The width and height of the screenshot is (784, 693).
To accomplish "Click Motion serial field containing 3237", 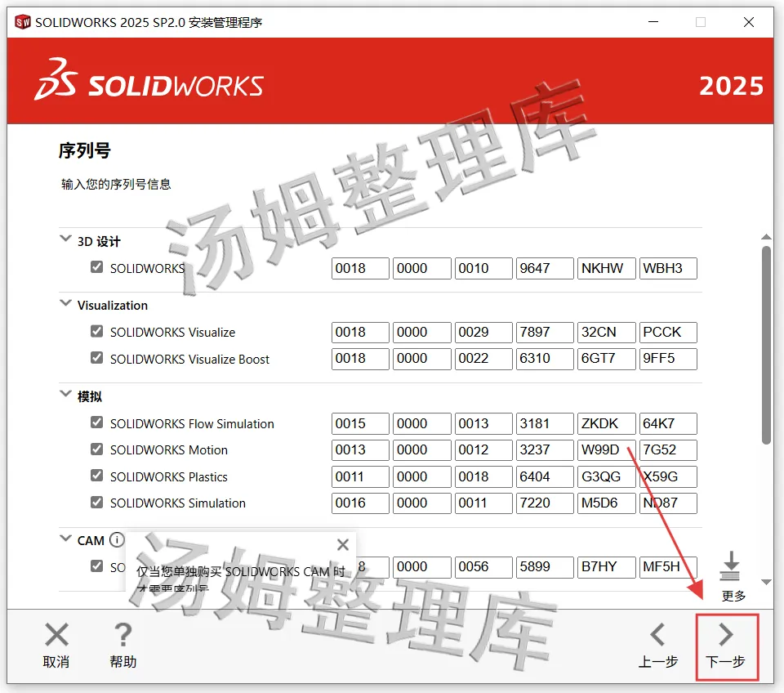I will pos(545,449).
